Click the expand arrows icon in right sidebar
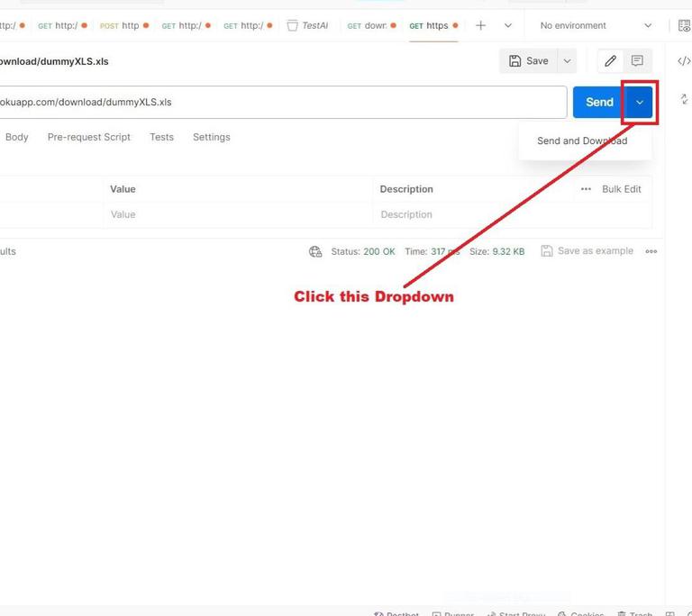Screen dimensions: 692x616 tap(684, 99)
